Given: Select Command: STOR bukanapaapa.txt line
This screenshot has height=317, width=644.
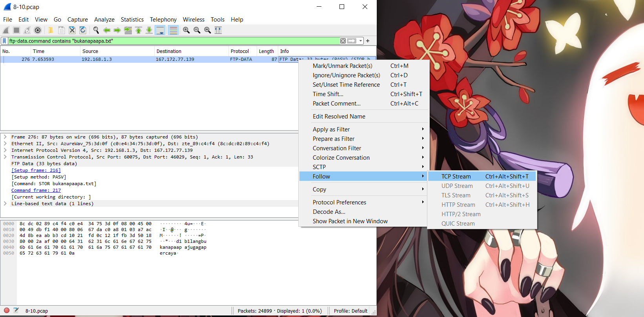Looking at the screenshot, I should pos(54,184).
